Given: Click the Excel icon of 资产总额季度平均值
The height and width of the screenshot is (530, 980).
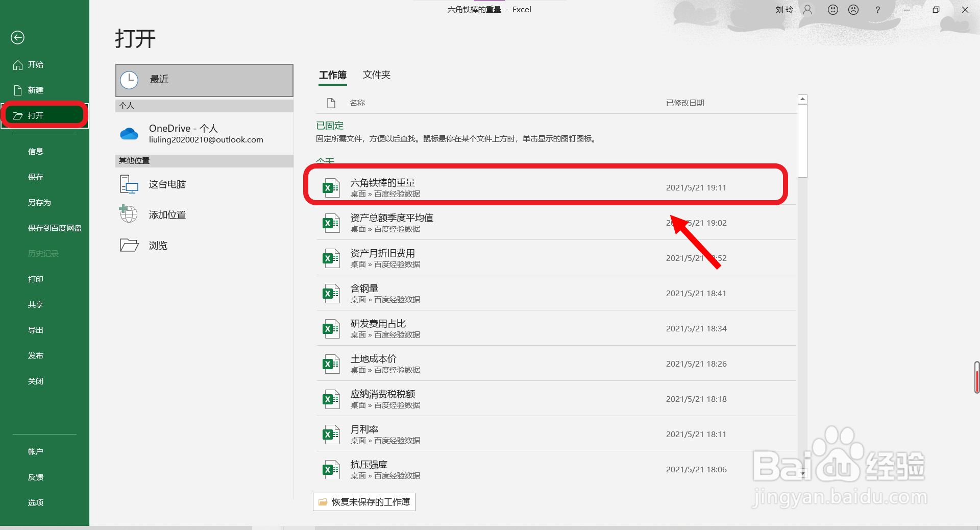Looking at the screenshot, I should (331, 223).
